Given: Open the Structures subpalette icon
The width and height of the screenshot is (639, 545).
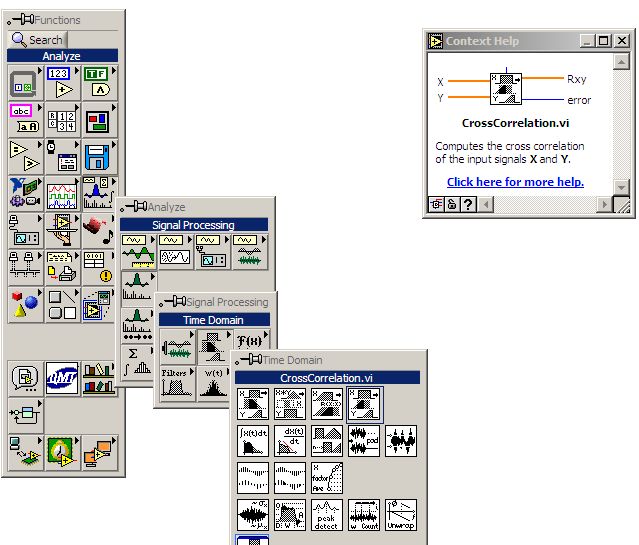Looking at the screenshot, I should [25, 83].
